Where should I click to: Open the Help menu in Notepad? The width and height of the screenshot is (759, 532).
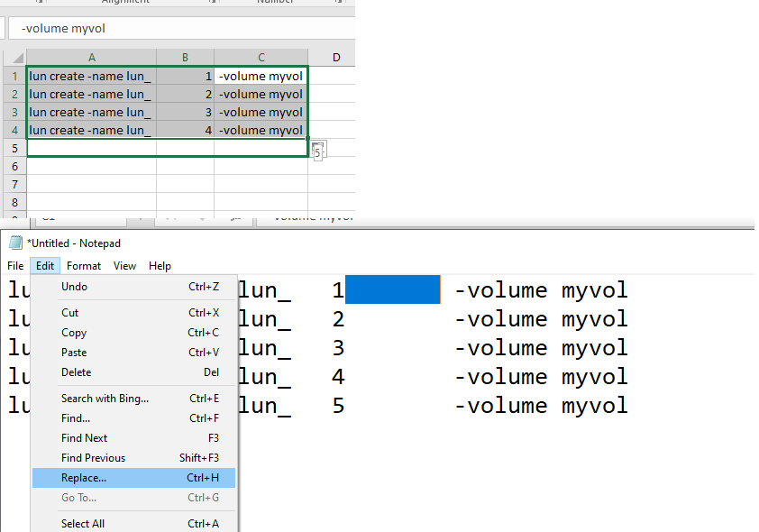pos(160,266)
